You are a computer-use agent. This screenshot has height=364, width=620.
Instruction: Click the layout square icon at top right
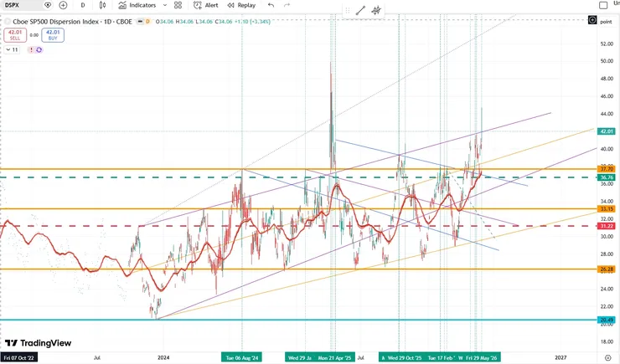(603, 5)
